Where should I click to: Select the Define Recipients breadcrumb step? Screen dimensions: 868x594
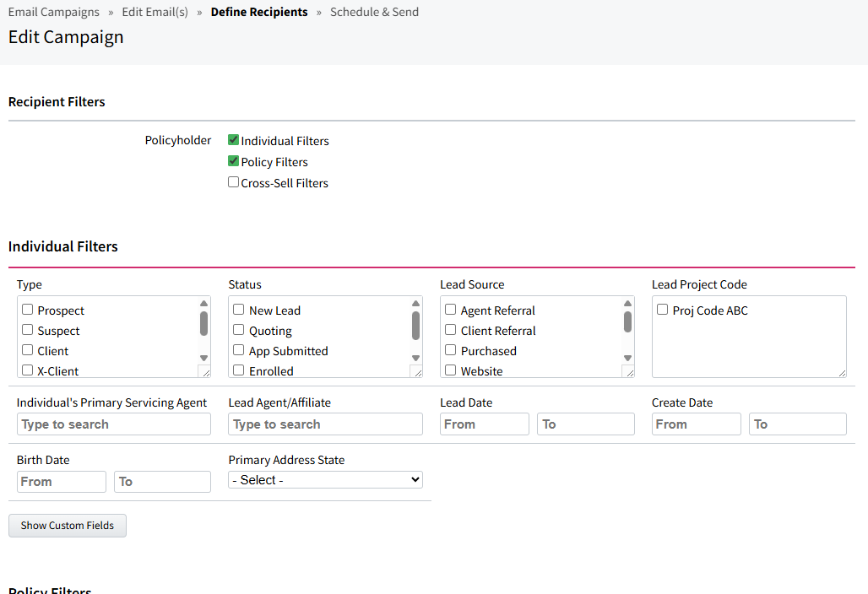(259, 12)
